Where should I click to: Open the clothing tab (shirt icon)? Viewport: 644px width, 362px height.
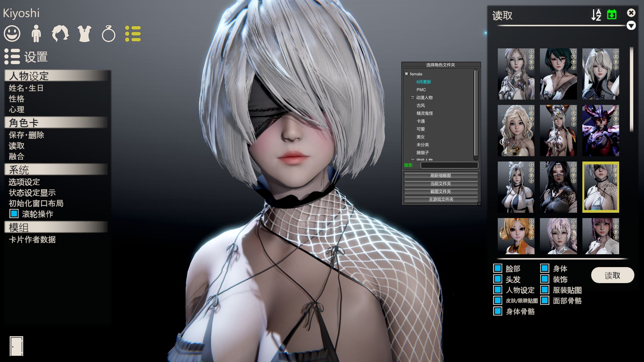coord(85,34)
